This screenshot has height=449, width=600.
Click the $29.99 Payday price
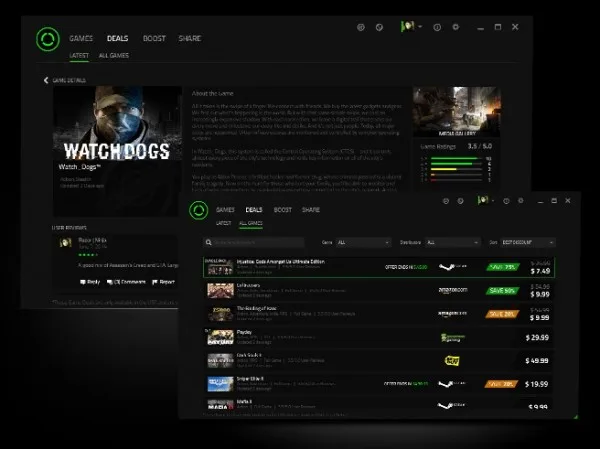[537, 337]
